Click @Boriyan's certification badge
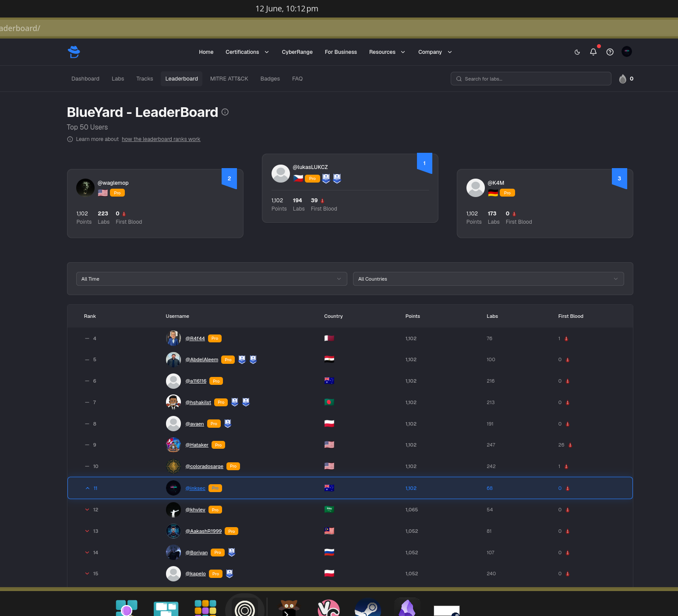The height and width of the screenshot is (616, 678). coord(232,552)
